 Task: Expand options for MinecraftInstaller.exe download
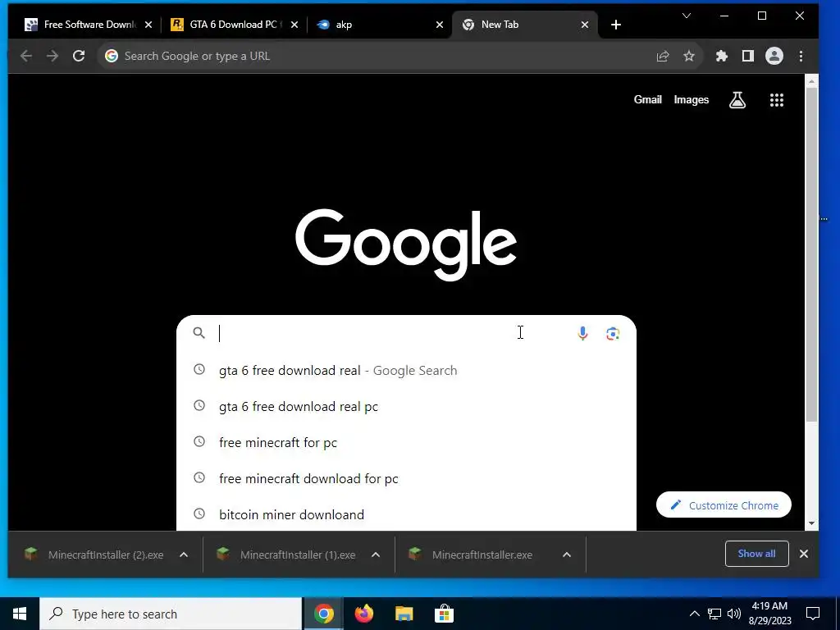[x=567, y=555]
